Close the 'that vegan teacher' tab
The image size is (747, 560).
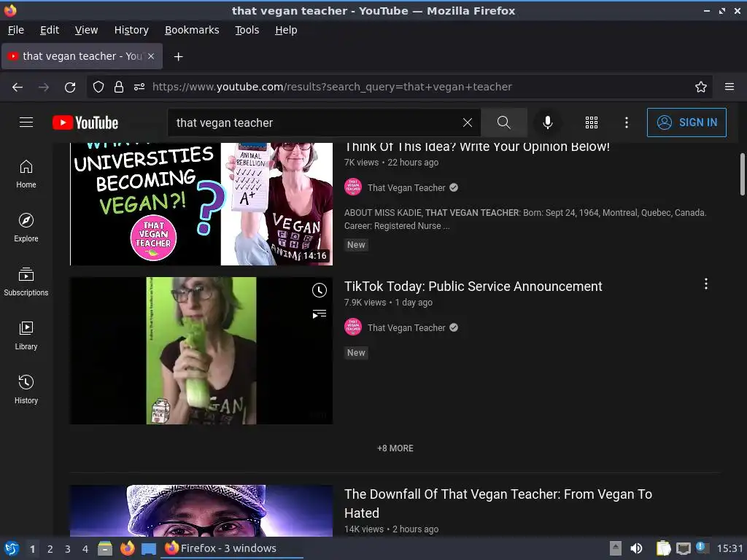150,56
